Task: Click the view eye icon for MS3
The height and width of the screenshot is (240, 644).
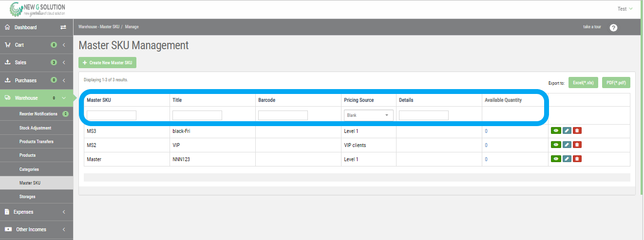Action: pos(555,130)
